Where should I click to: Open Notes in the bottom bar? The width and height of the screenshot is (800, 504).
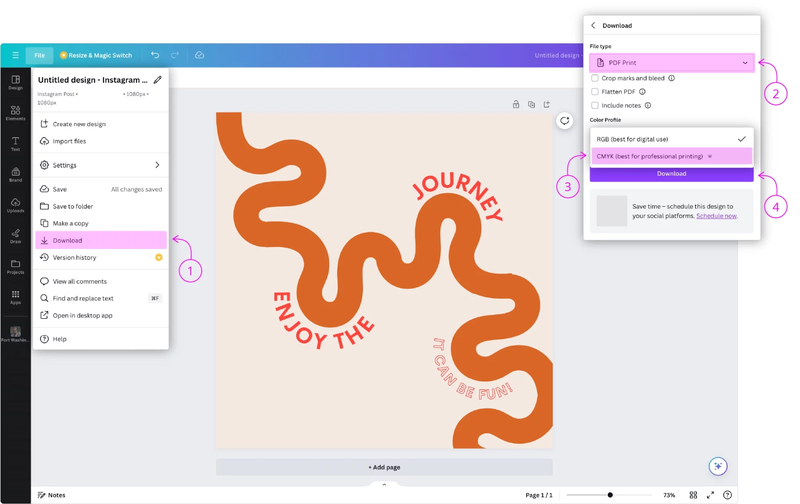tap(52, 495)
